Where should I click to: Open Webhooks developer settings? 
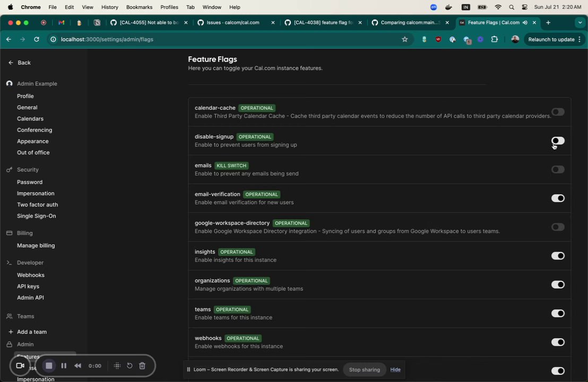(x=31, y=275)
